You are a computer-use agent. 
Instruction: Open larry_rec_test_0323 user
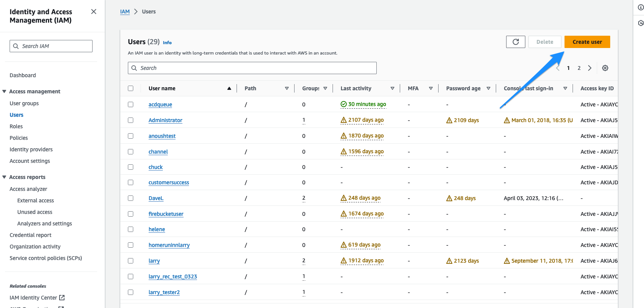click(x=173, y=277)
